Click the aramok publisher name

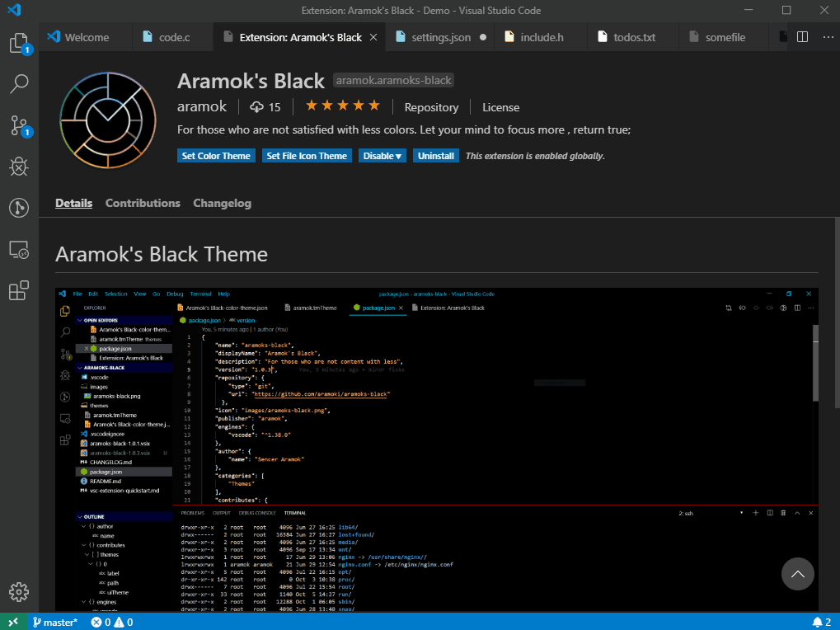(x=202, y=106)
